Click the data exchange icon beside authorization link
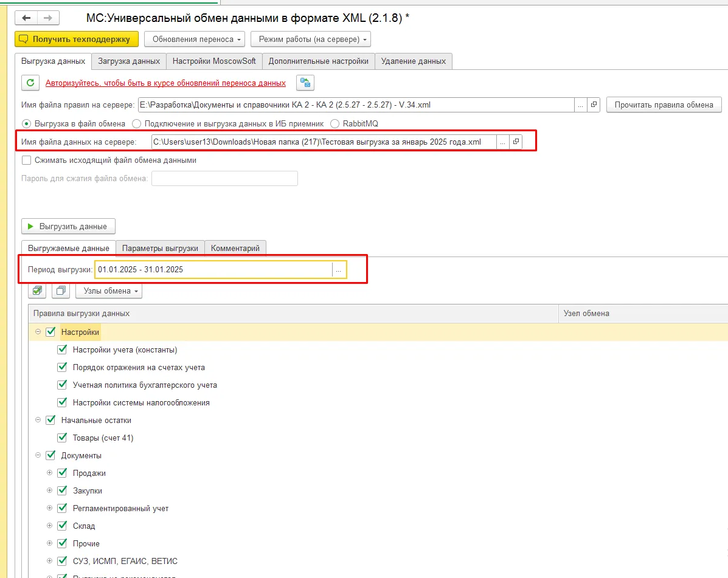This screenshot has height=578, width=728. click(x=305, y=83)
